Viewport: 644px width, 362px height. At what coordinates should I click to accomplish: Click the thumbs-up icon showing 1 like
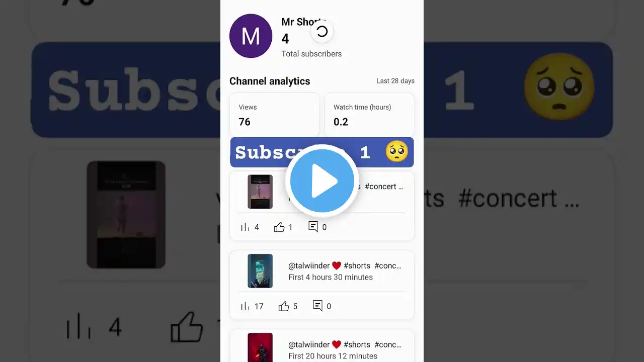(x=279, y=227)
